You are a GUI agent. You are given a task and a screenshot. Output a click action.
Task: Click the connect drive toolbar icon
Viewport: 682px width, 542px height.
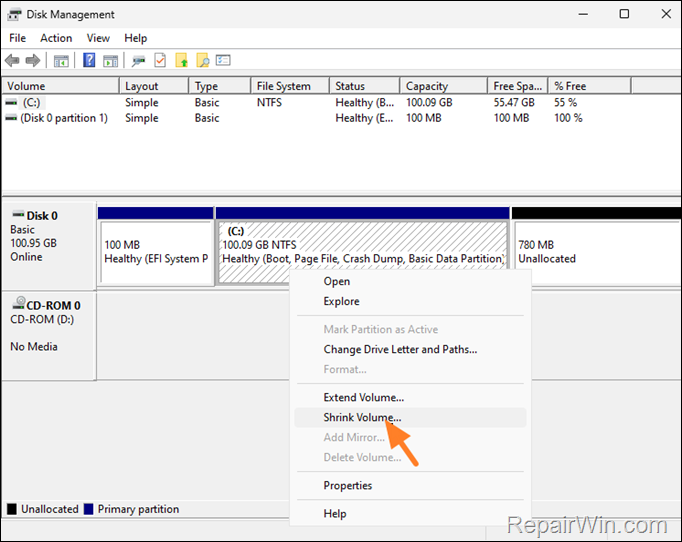tap(139, 61)
